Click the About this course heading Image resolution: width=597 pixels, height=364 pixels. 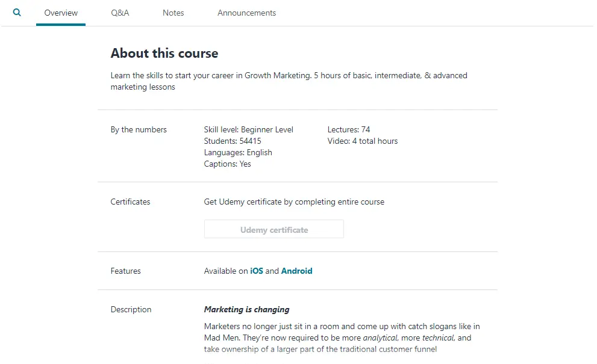pos(164,54)
